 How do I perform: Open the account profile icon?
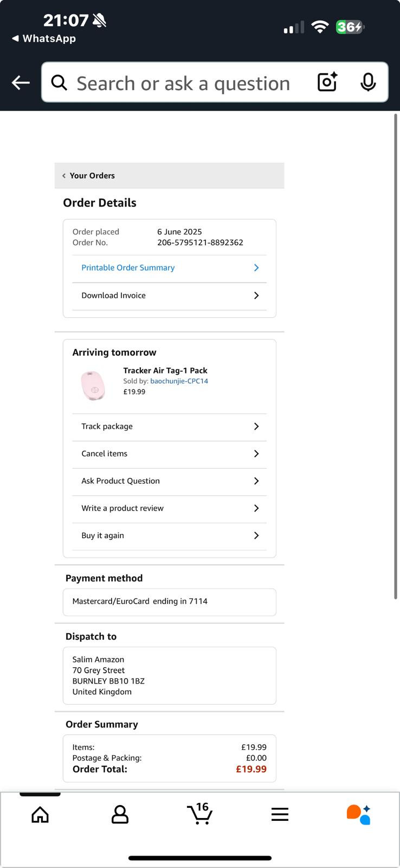pyautogui.click(x=120, y=814)
